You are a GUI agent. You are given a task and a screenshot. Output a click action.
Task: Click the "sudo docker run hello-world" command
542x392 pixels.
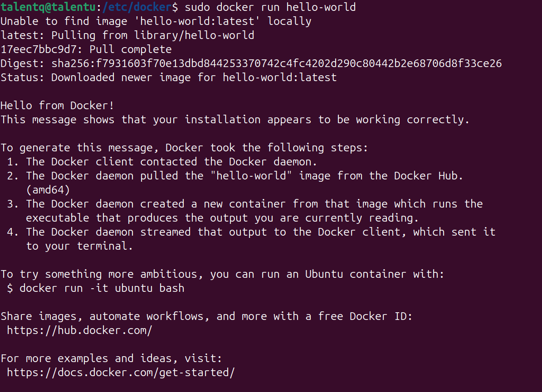pos(270,7)
